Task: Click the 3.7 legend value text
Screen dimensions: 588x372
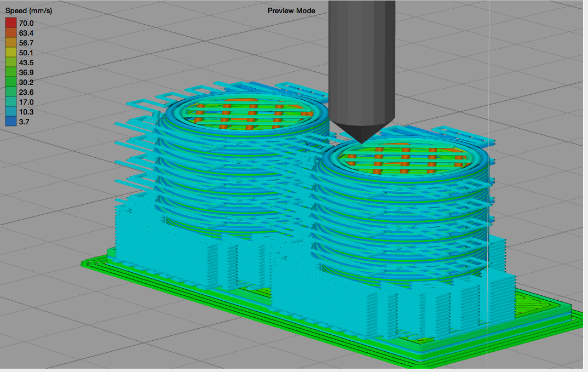Action: pyautogui.click(x=24, y=122)
